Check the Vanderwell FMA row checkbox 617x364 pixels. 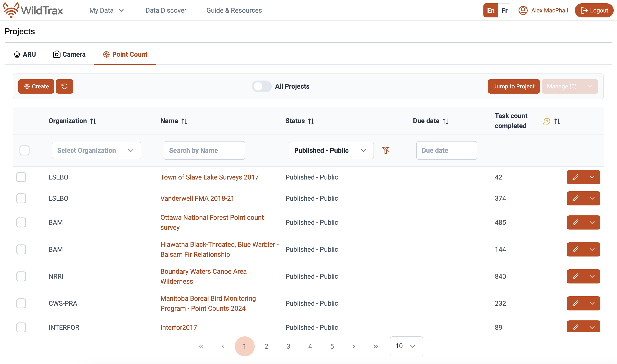click(x=21, y=198)
